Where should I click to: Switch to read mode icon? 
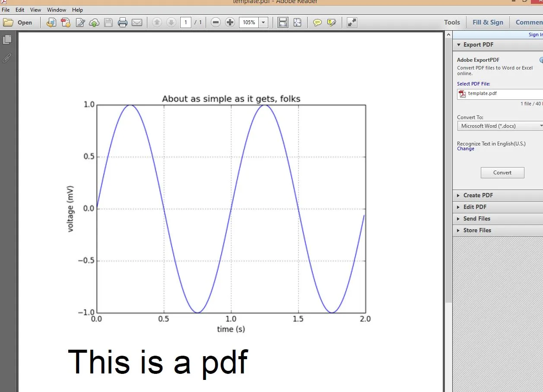(352, 22)
